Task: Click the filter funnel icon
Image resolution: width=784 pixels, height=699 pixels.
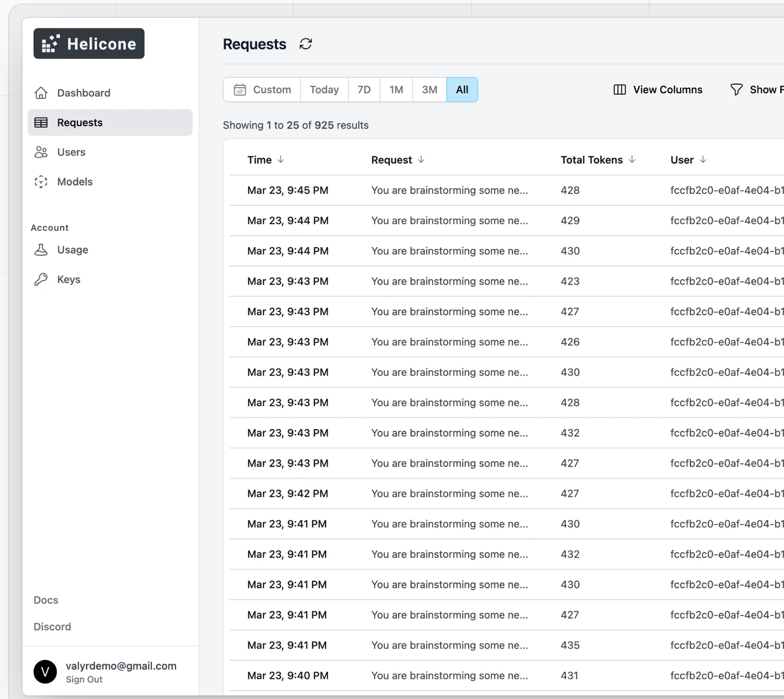Action: 736,90
